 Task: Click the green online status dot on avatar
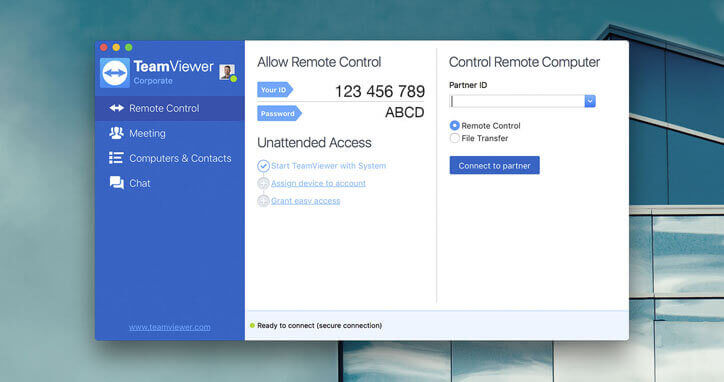[x=234, y=79]
